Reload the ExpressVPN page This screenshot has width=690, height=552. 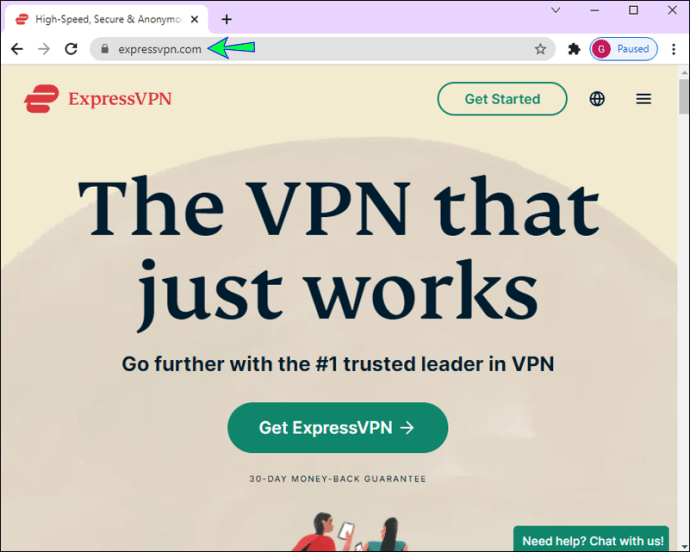click(71, 49)
